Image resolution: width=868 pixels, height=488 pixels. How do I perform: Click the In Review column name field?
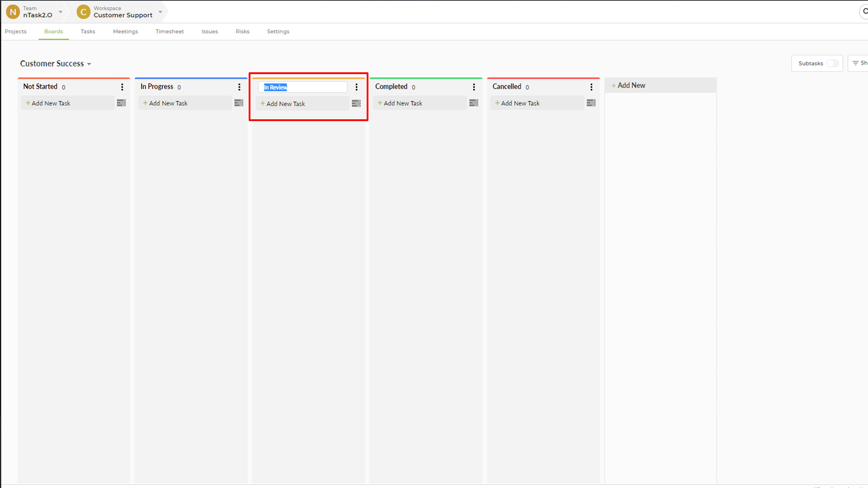pos(303,87)
